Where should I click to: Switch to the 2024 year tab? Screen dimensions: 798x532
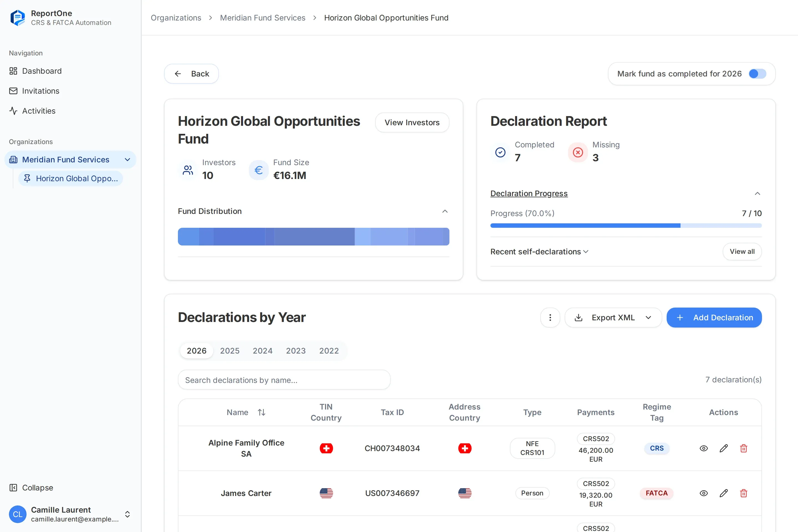(x=263, y=351)
